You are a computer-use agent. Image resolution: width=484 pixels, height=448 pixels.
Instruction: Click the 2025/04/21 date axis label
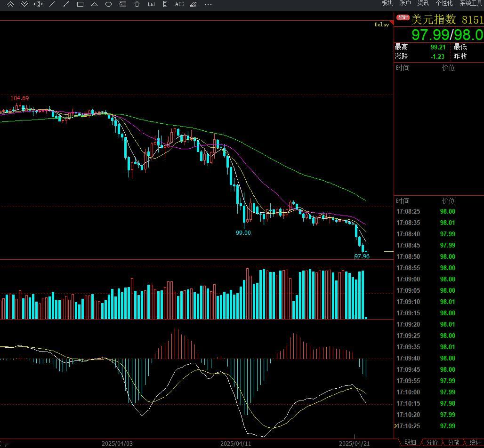[x=354, y=444]
